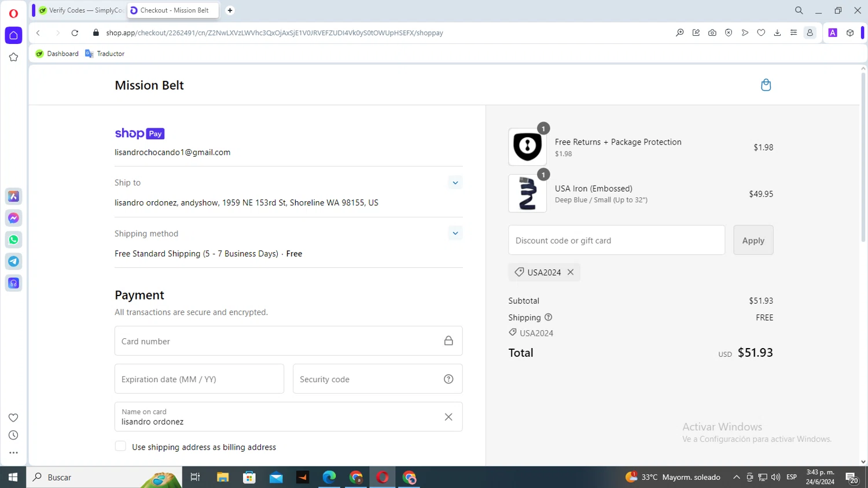Check Use shipping address as billing address
This screenshot has width=868, height=488.
point(120,446)
